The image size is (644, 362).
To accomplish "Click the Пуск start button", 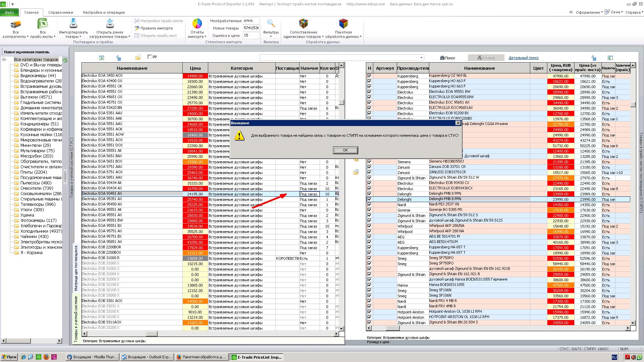I will 9,357.
